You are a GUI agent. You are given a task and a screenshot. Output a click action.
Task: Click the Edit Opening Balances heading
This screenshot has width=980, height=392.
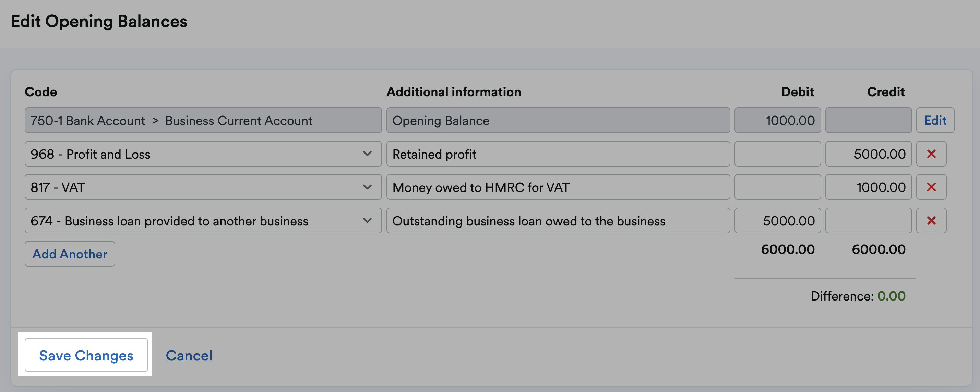[99, 21]
